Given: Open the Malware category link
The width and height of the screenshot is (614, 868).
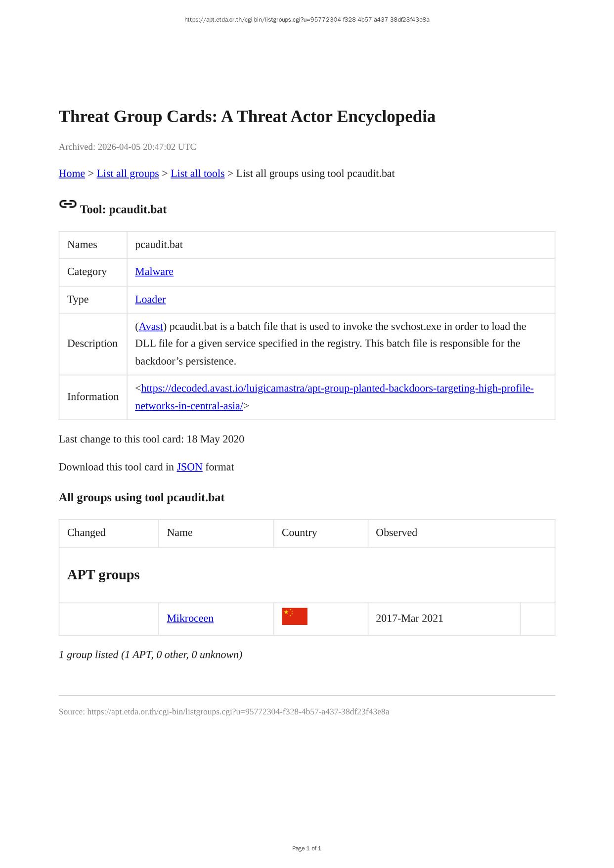Looking at the screenshot, I should (154, 272).
